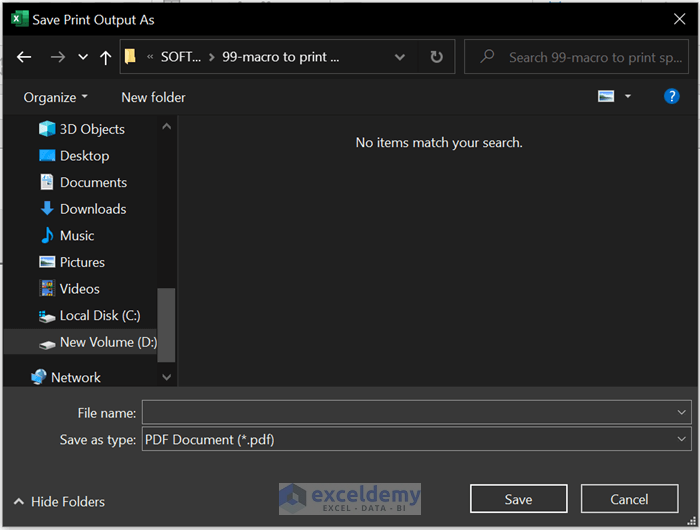The width and height of the screenshot is (700, 530).
Task: Open the Pictures folder
Action: [x=82, y=262]
